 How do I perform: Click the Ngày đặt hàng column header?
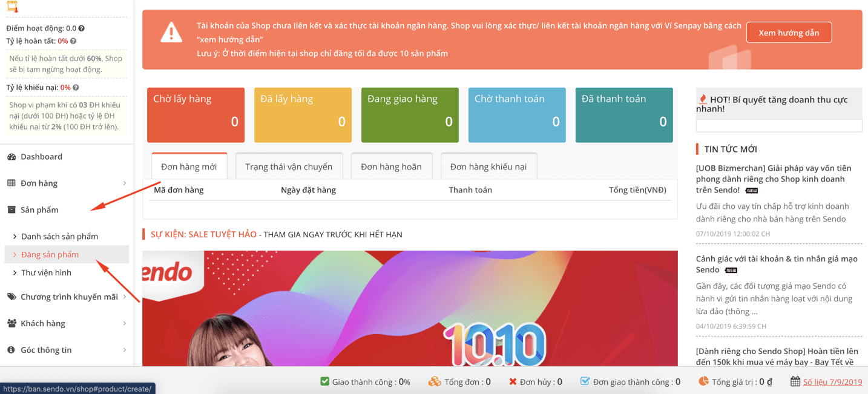(308, 190)
